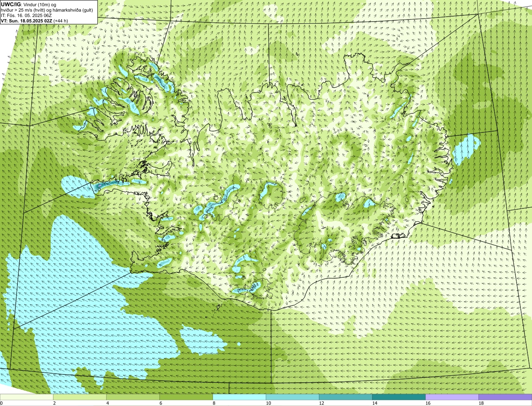Click the '6' tick label on color scale
The height and width of the screenshot is (406, 532).
[x=161, y=403]
